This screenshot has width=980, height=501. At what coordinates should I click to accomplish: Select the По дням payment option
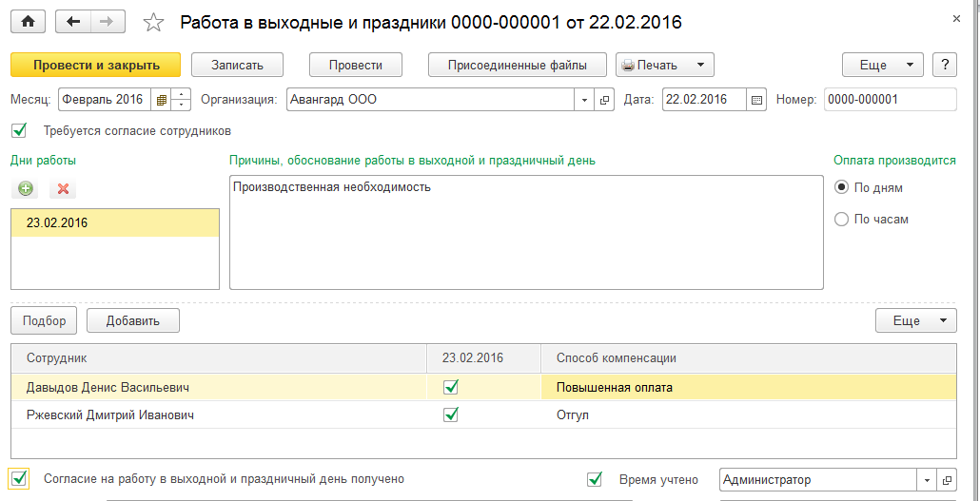coord(842,187)
